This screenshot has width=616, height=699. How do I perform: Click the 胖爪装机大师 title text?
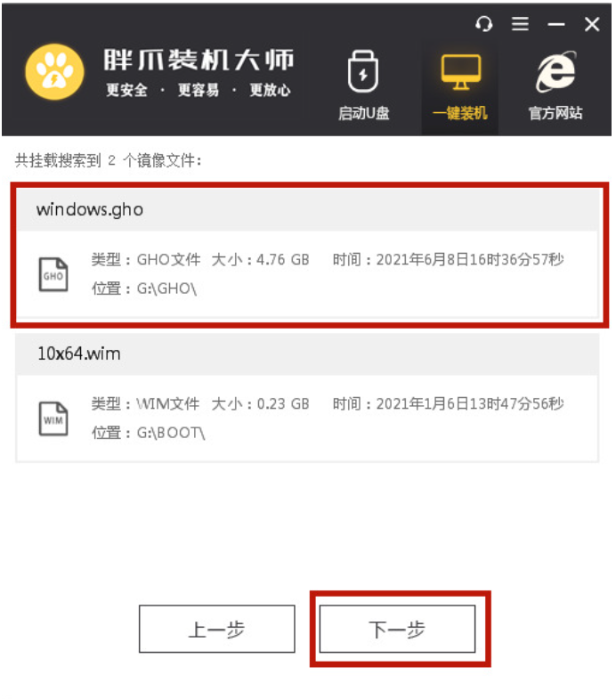[199, 60]
